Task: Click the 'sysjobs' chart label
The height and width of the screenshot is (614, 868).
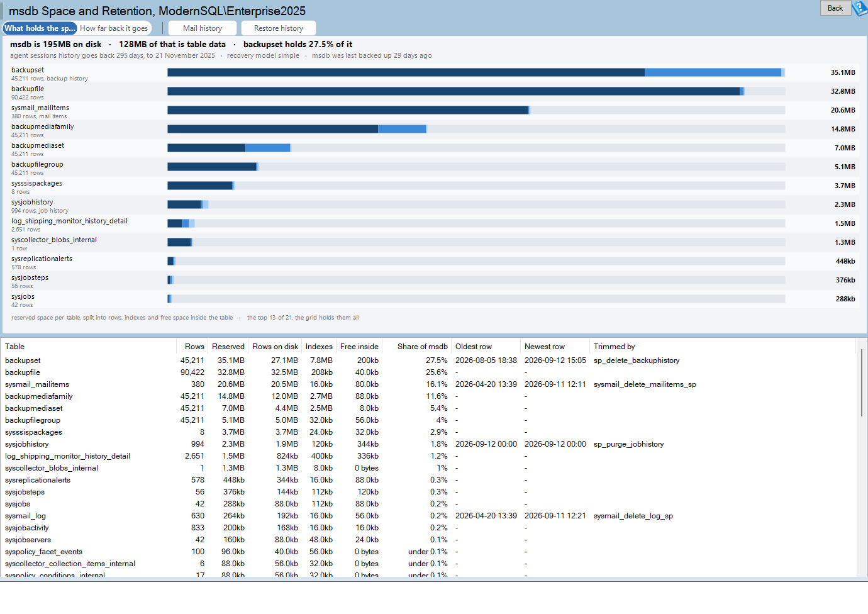Action: (x=23, y=296)
